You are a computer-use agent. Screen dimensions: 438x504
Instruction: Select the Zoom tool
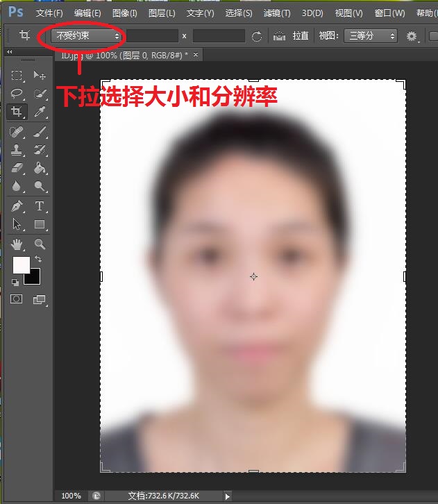(40, 244)
